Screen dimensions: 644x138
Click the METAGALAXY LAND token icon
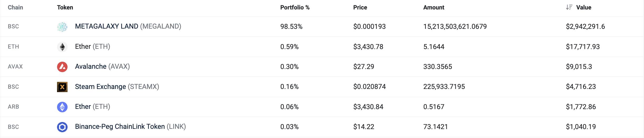[62, 26]
